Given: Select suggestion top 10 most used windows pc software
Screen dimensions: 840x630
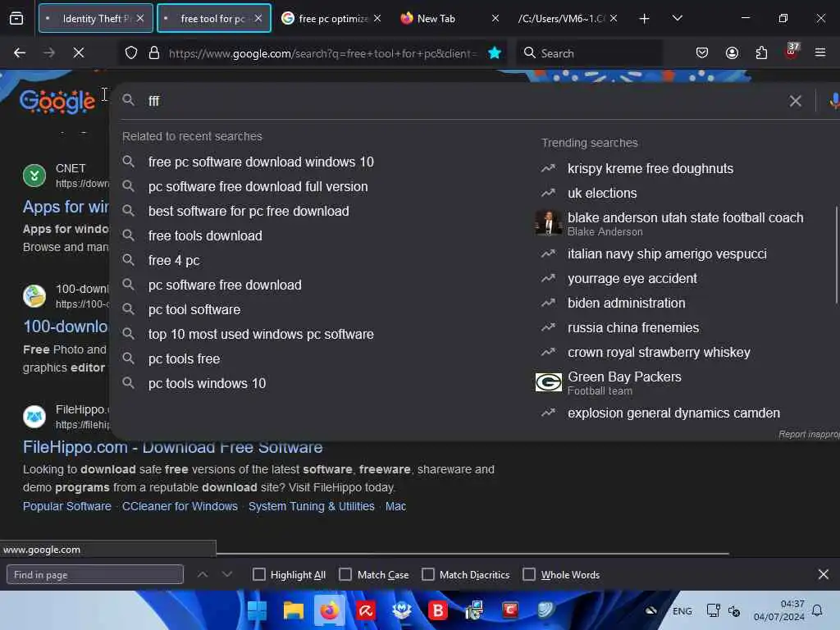Looking at the screenshot, I should pos(261,335).
